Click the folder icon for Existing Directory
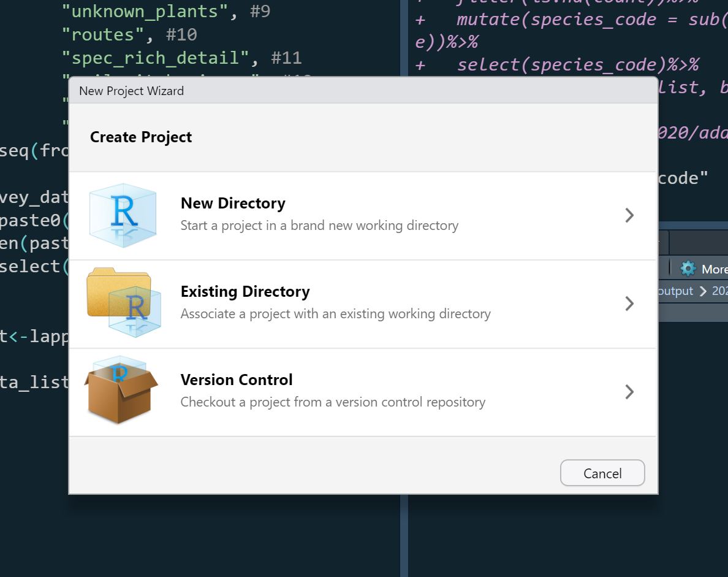728x577 pixels. coord(124,302)
